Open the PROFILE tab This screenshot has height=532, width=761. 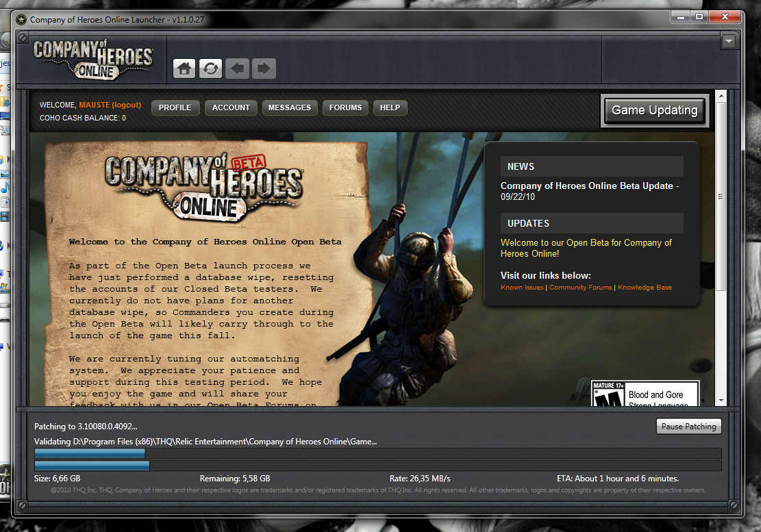pyautogui.click(x=175, y=107)
